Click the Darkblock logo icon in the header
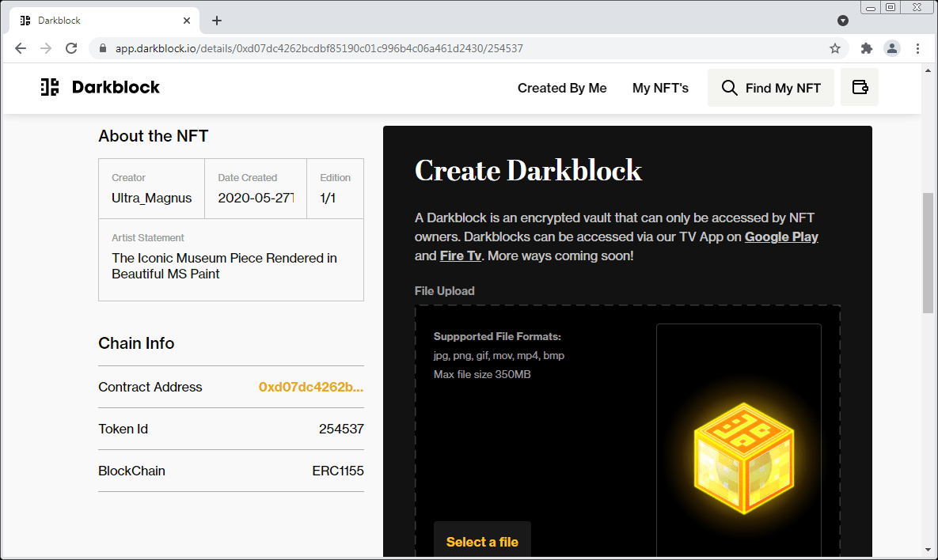The height and width of the screenshot is (560, 938). 50,87
